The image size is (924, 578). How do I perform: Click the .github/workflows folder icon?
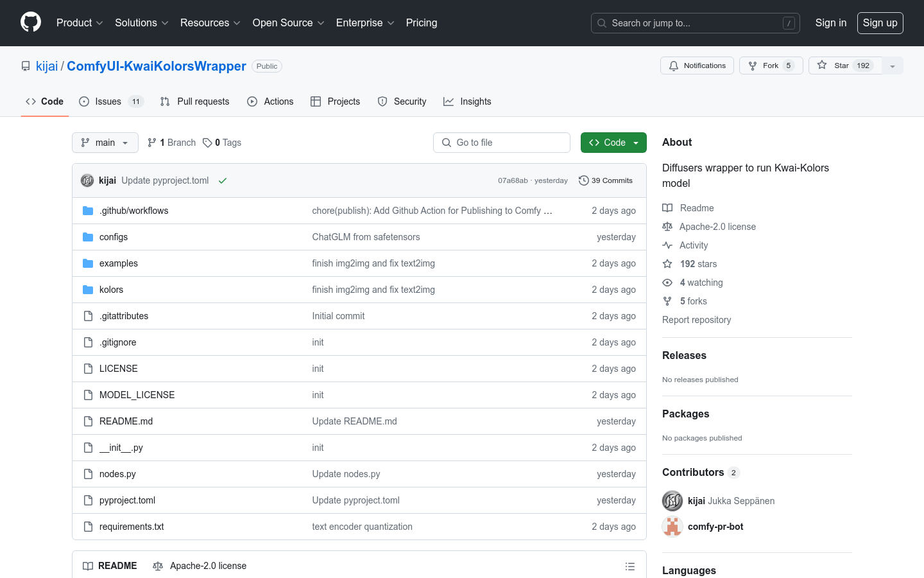coord(88,211)
